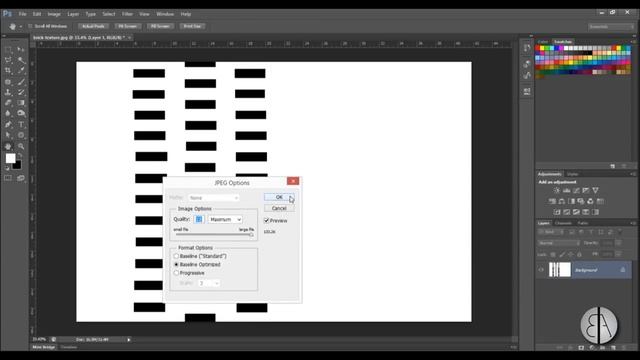Swap foreground and background colors

click(x=19, y=155)
